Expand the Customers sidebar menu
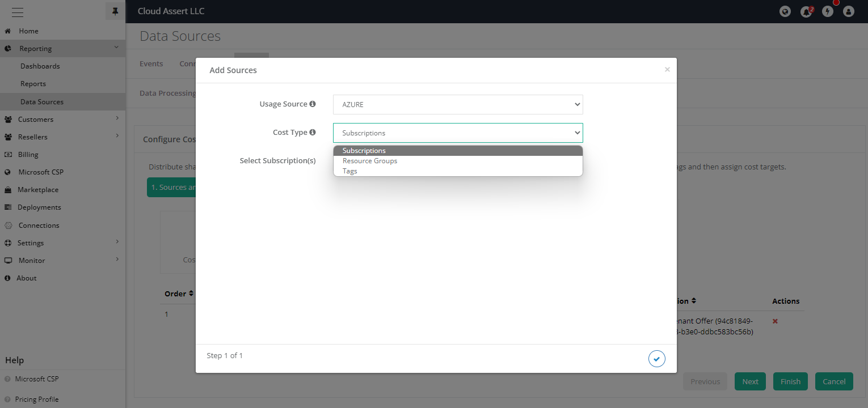The width and height of the screenshot is (868, 408). [36, 120]
